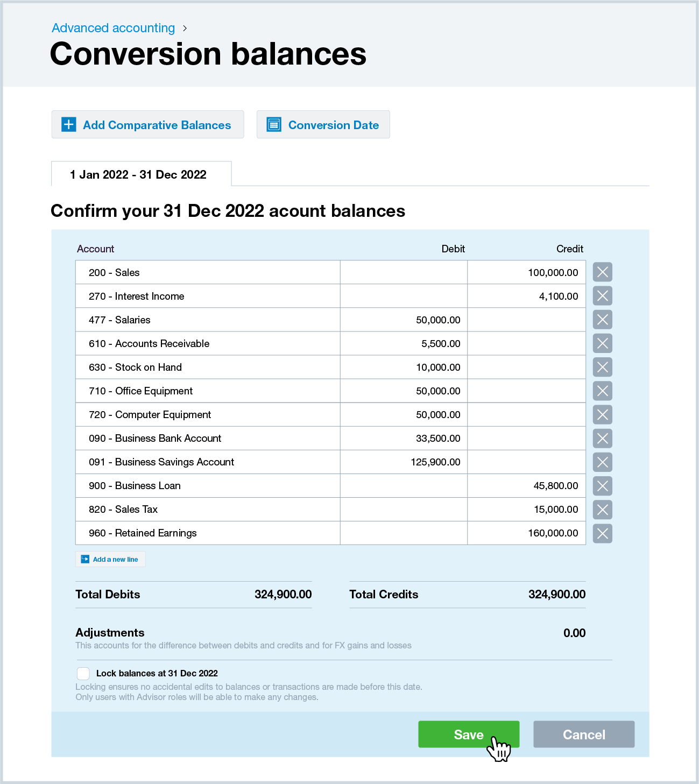699x784 pixels.
Task: Click the calendar icon on Conversion Date
Action: (274, 124)
